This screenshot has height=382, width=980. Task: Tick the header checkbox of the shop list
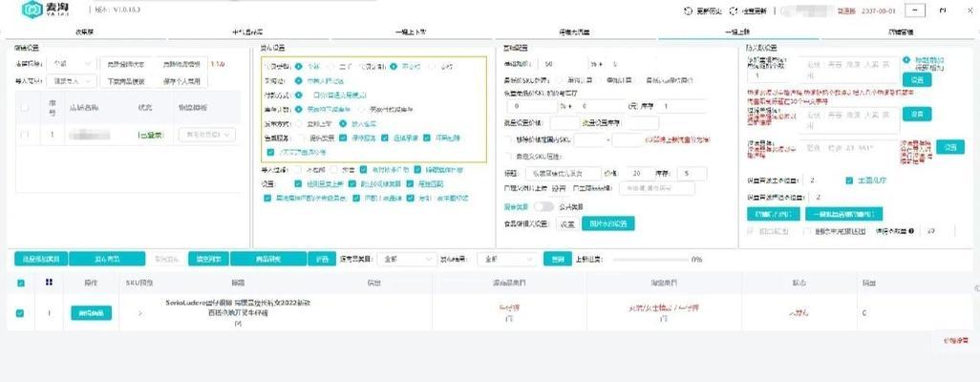25,108
